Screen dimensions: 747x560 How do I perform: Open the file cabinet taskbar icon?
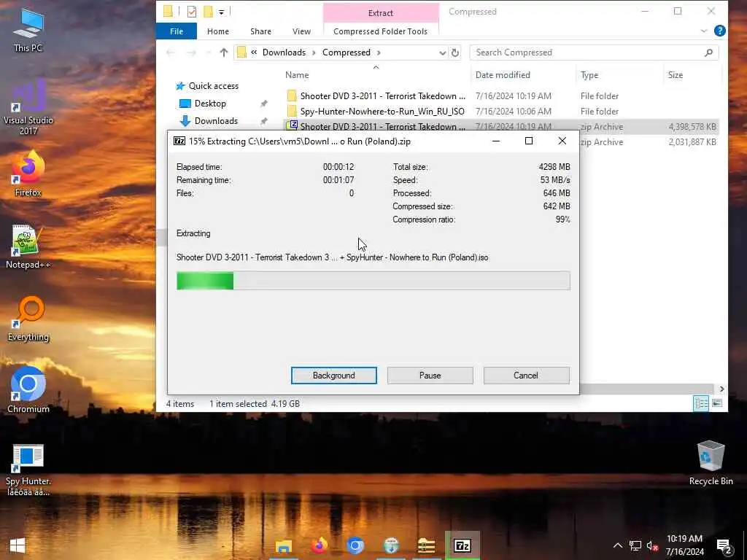click(x=426, y=545)
